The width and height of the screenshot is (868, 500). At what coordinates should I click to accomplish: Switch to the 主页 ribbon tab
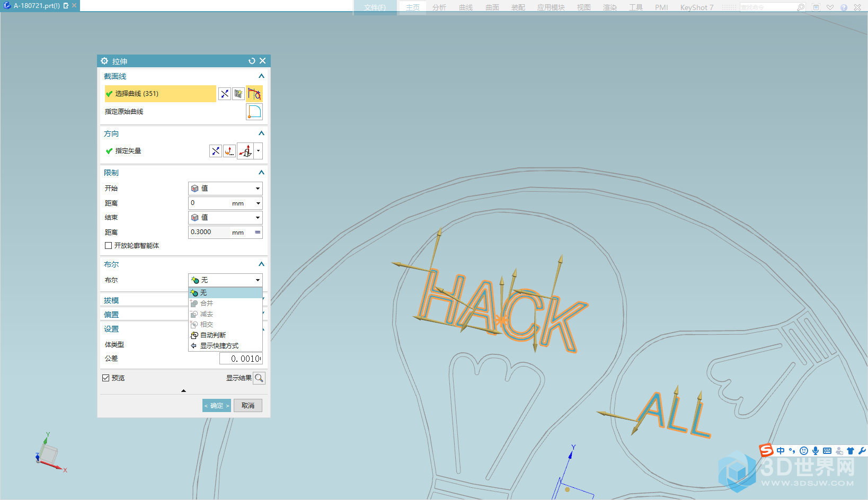413,7
